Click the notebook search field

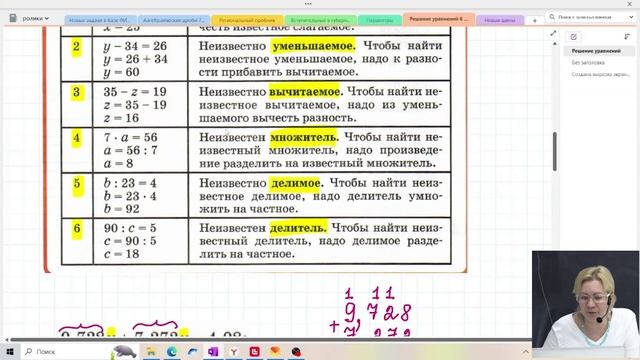590,17
